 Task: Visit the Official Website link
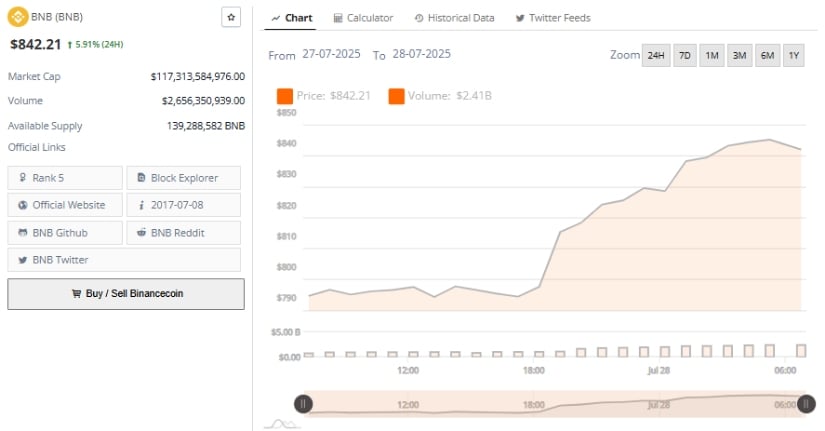click(x=65, y=205)
